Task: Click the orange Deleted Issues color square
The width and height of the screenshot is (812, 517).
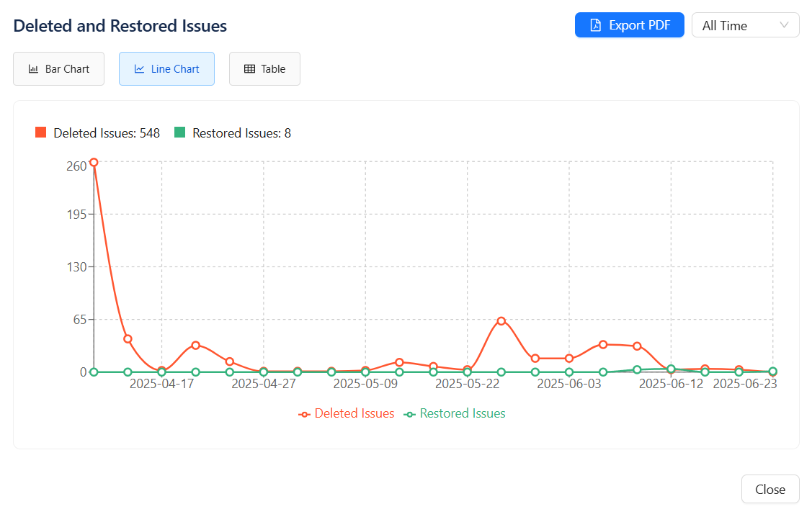Action: tap(40, 132)
